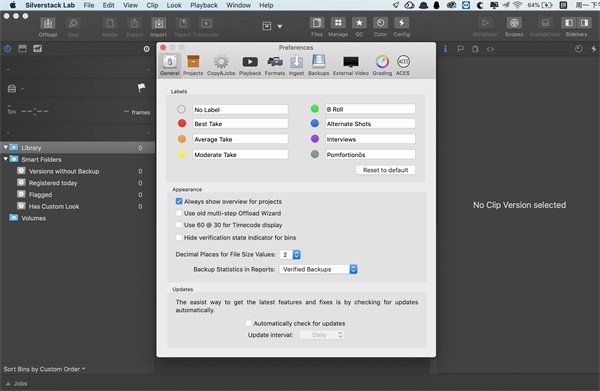Enable Use old multi-step Offload Wizard
The height and width of the screenshot is (391, 600).
[179, 213]
